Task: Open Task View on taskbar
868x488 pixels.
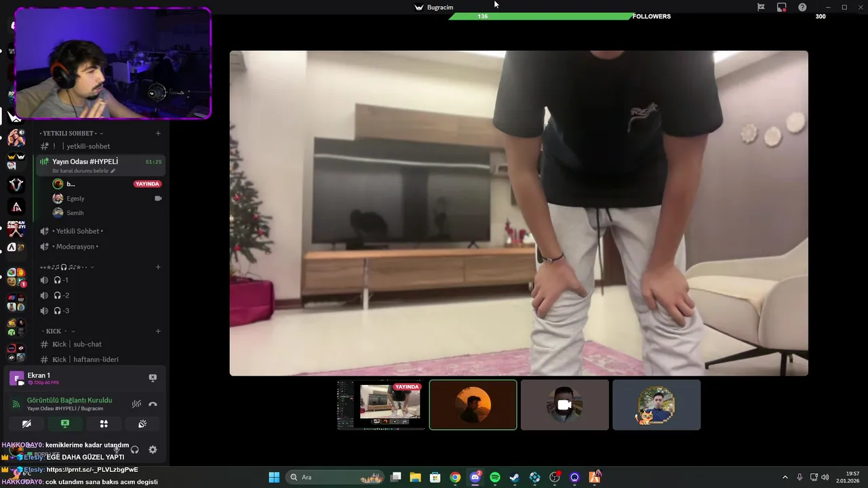Action: 396,477
